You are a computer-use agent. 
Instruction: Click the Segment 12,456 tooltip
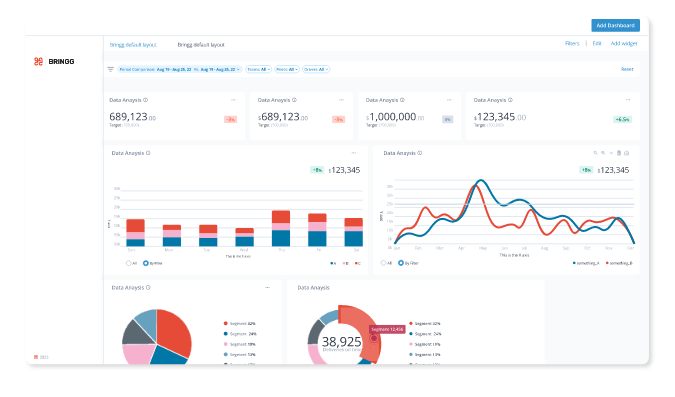[387, 329]
